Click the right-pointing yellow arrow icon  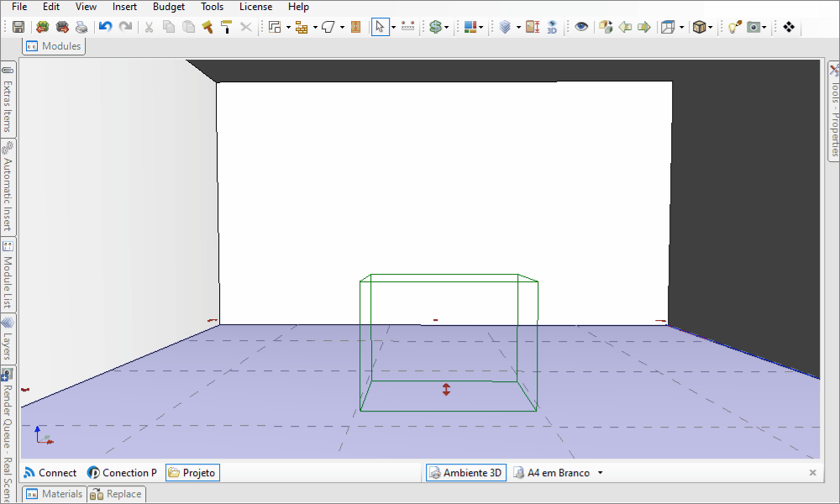(x=644, y=27)
